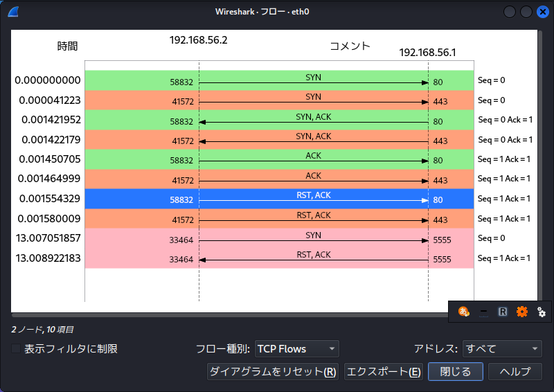Click the 192.168.56.2 node header
Viewport: 554px width, 392px height.
(199, 40)
